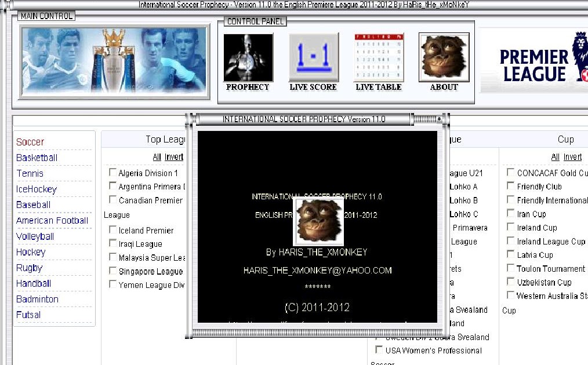588x365 pixels.
Task: Open the Hockey sport link
Action: coord(31,252)
